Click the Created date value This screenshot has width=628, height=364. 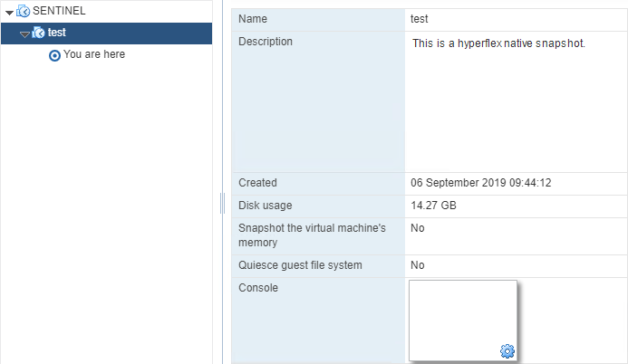(x=481, y=183)
